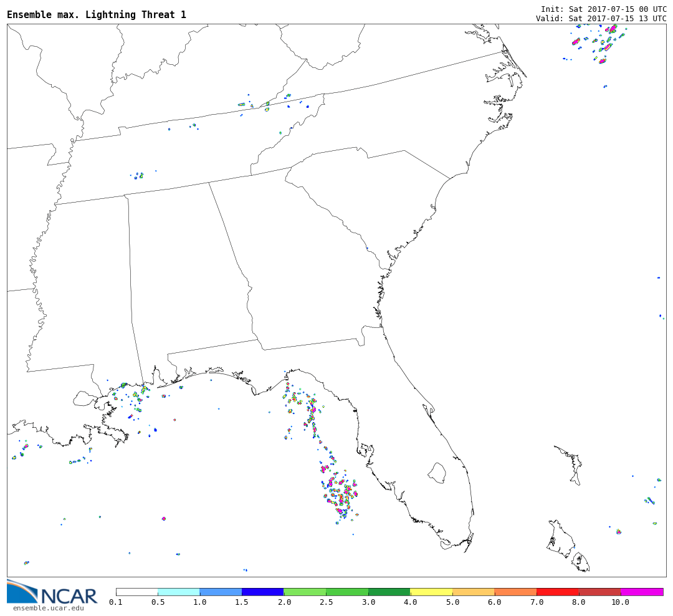Click the colorbar label '2.0'
This screenshot has width=673, height=616.
[284, 602]
